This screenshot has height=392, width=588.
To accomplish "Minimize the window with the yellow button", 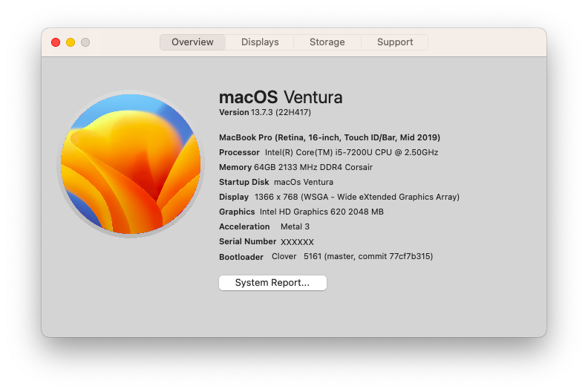I will click(71, 42).
